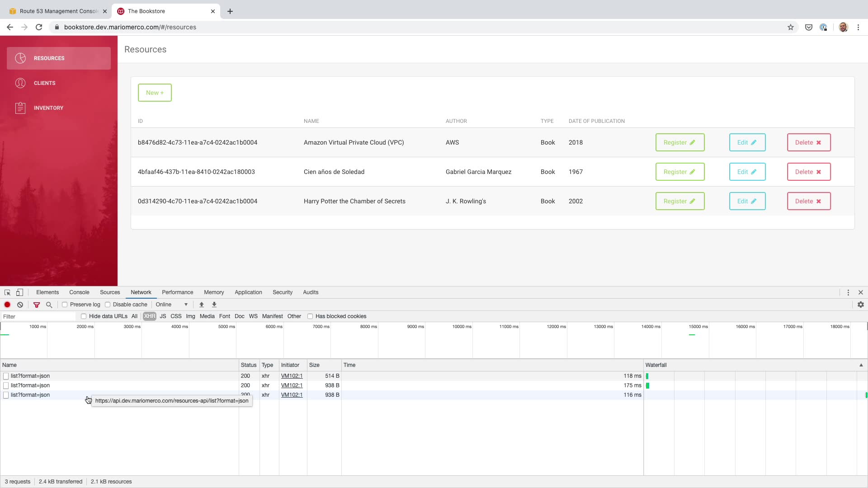The height and width of the screenshot is (488, 868).
Task: Click the network Filter text field
Action: pyautogui.click(x=38, y=316)
